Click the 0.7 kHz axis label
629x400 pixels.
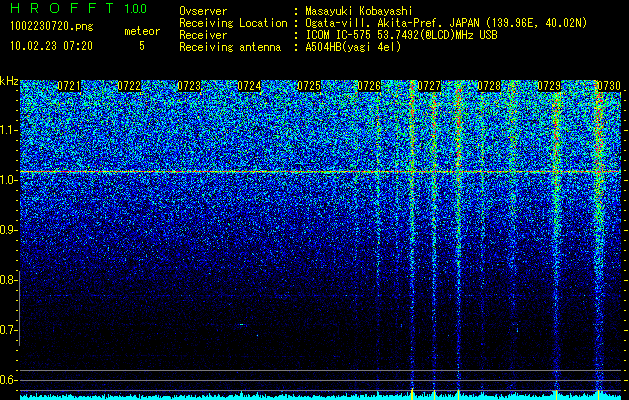click(9, 330)
